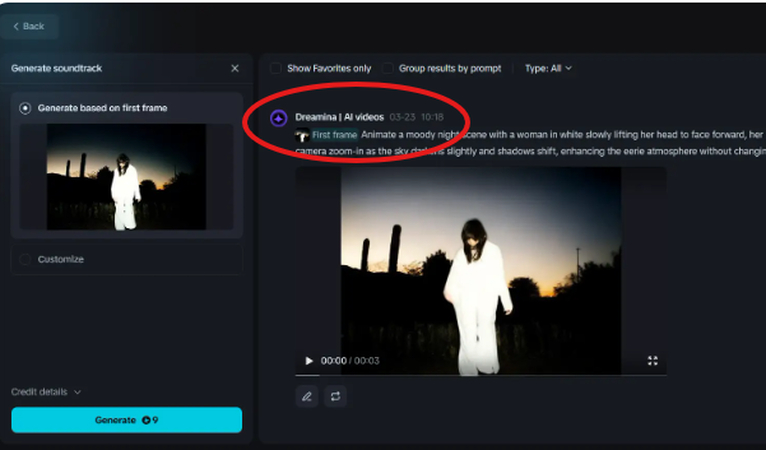Click the Dreamina purple star avatar icon
This screenshot has width=766, height=450.
(x=278, y=118)
